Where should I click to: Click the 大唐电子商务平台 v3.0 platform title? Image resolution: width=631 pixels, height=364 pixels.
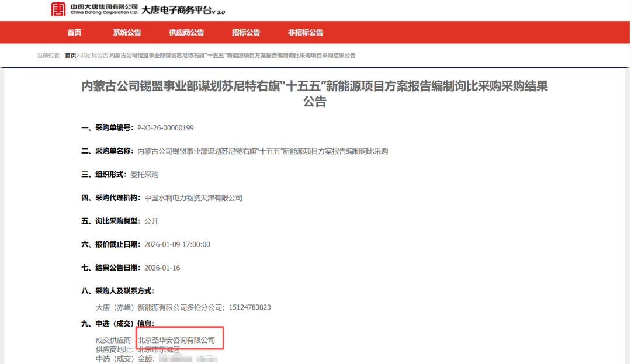[183, 11]
